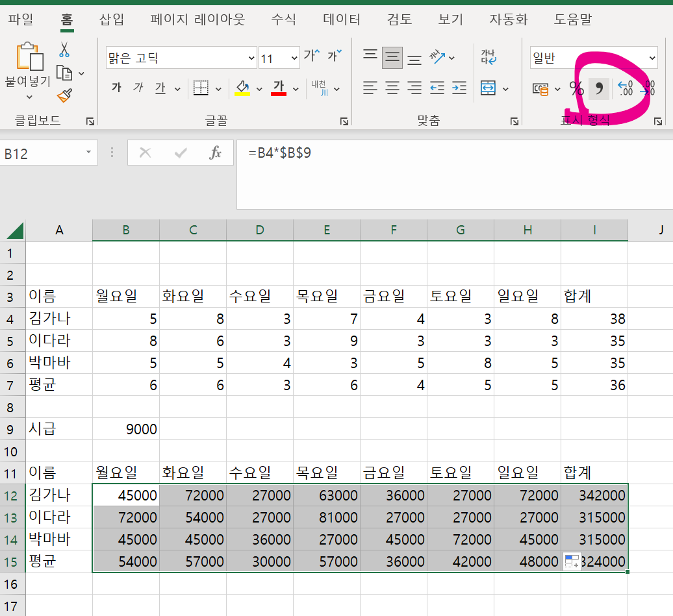Open the 페이지 레이아웃 tab
The height and width of the screenshot is (616, 673).
197,19
